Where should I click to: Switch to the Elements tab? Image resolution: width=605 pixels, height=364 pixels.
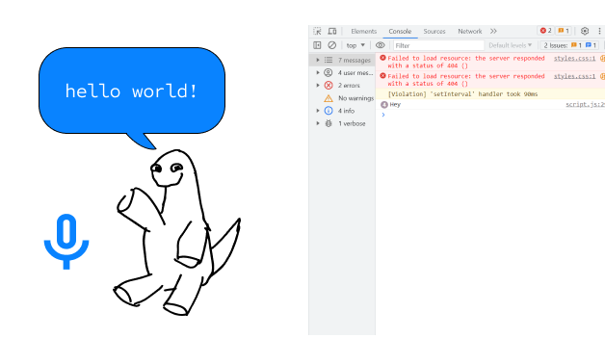[363, 31]
